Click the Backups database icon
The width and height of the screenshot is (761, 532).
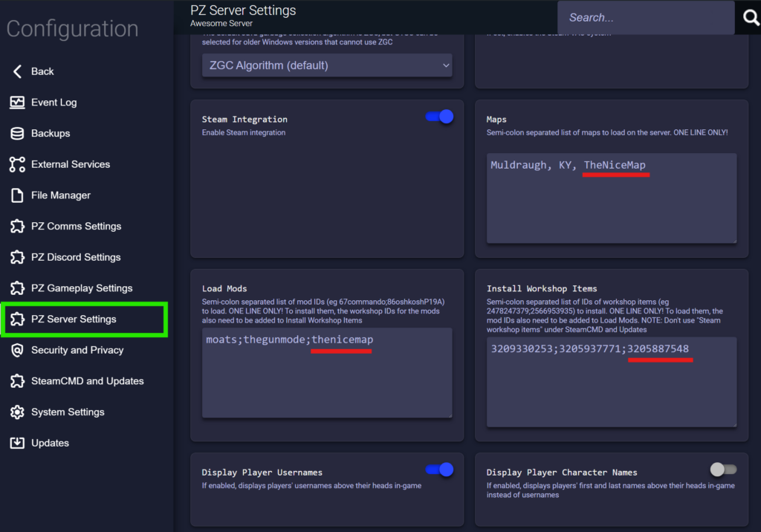point(17,134)
